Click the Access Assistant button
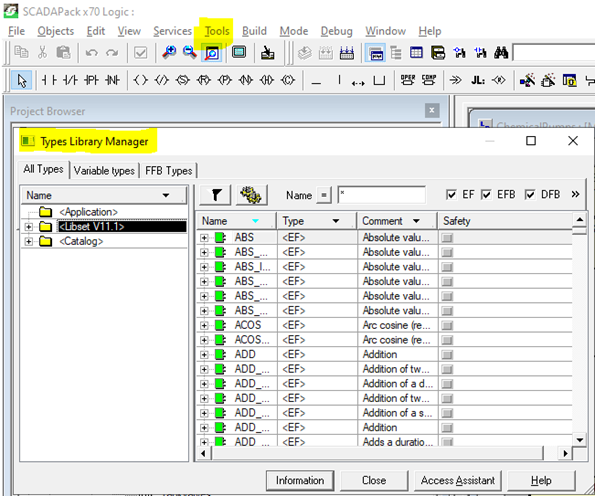 (458, 480)
